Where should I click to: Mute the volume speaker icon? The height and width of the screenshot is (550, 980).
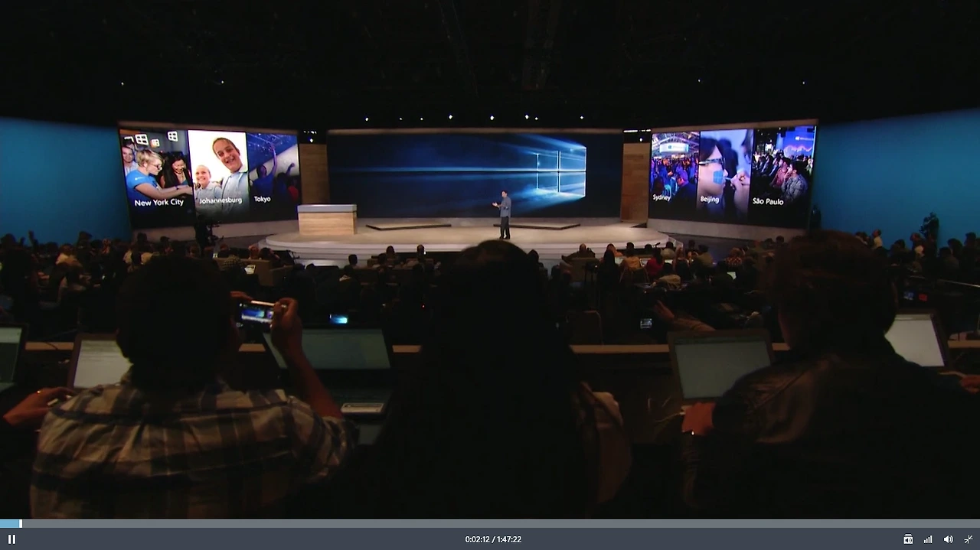(x=949, y=539)
